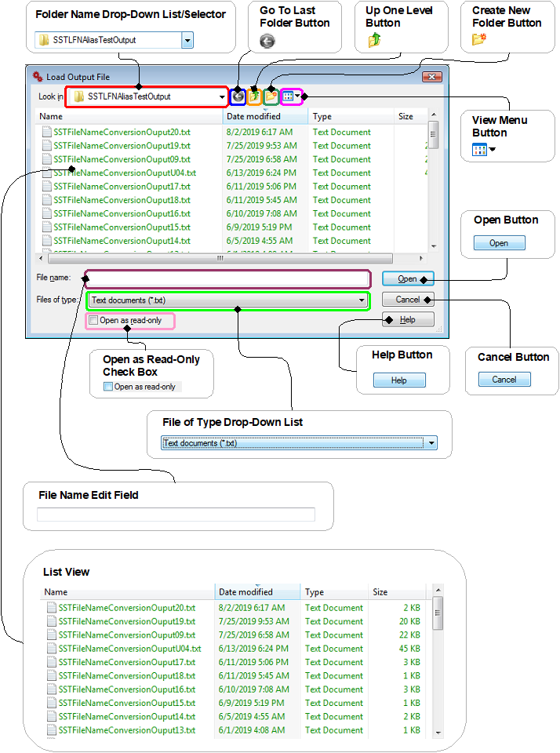This screenshot has width=560, height=753.
Task: Sort by the Name column header in the dialog
Action: pyautogui.click(x=129, y=116)
